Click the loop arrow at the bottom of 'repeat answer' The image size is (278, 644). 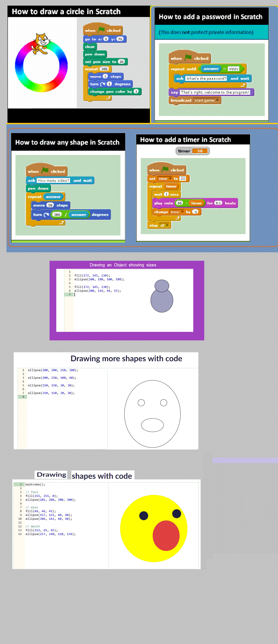click(x=62, y=222)
